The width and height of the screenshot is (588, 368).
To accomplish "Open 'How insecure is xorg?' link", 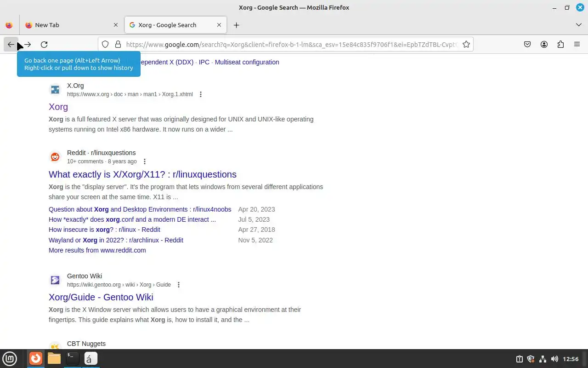I will [x=104, y=230].
